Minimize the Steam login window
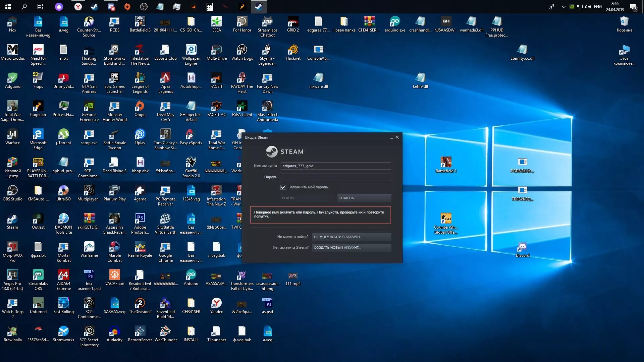 click(391, 137)
